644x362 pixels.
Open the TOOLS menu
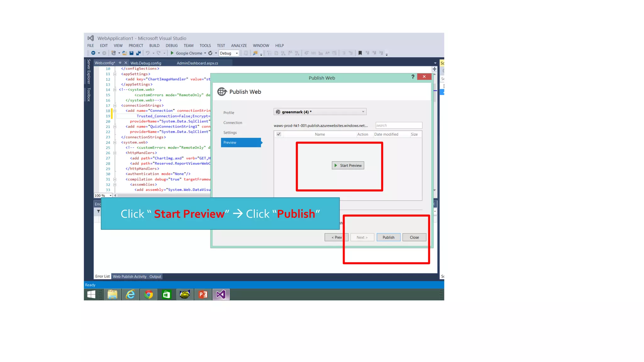[205, 46]
